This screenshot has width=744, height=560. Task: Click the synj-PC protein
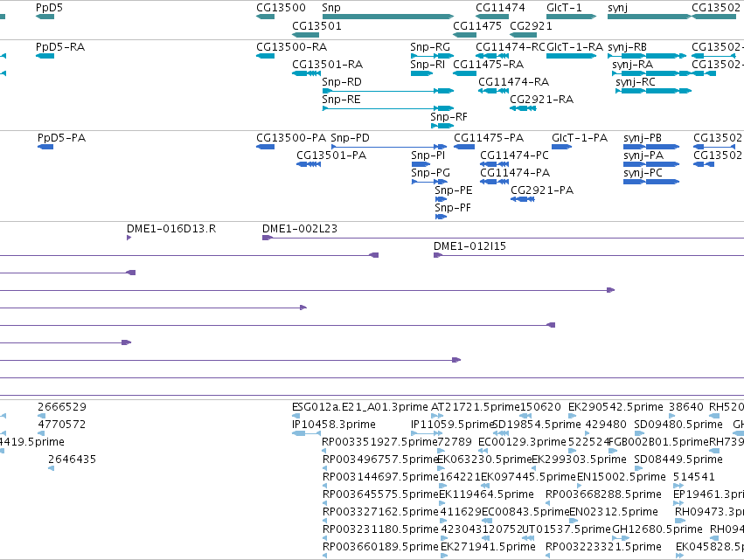651,182
